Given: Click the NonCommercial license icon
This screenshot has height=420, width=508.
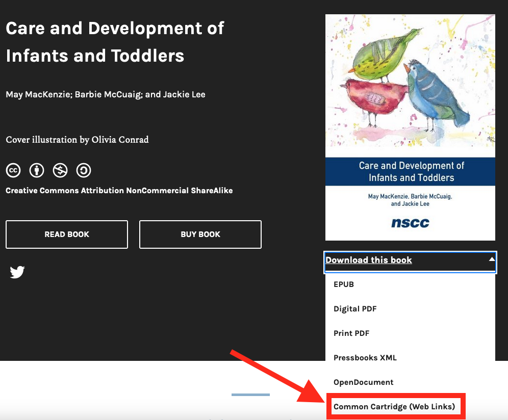Looking at the screenshot, I should [60, 170].
